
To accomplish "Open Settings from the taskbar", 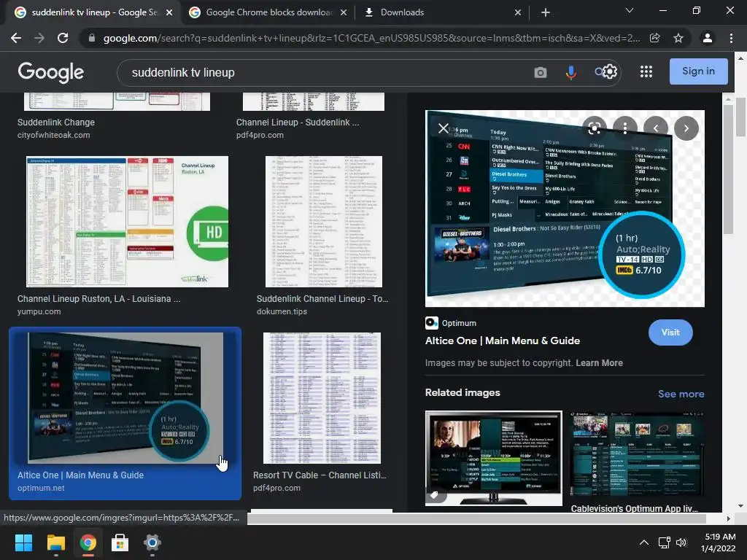I will [x=152, y=542].
